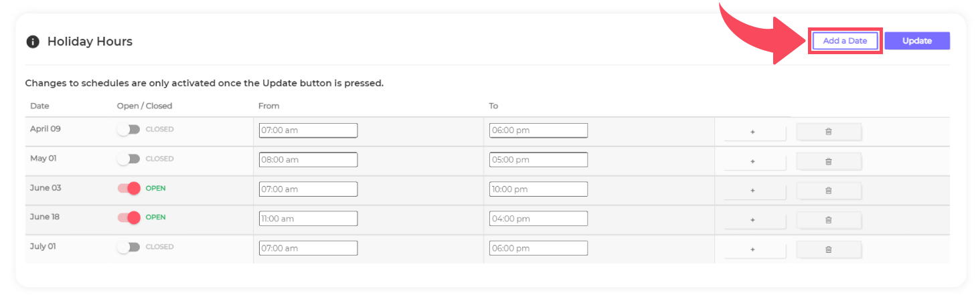Remove June 18 using trash icon
This screenshot has width=980, height=299.
point(828,220)
